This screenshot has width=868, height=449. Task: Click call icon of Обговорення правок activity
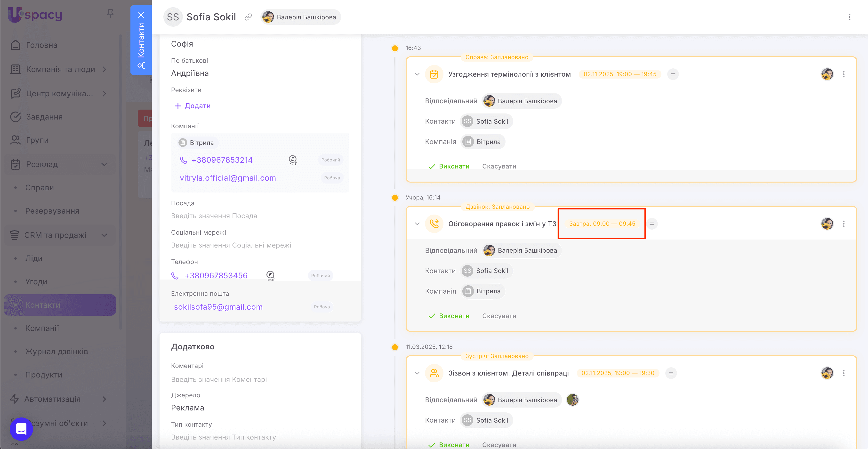click(434, 224)
